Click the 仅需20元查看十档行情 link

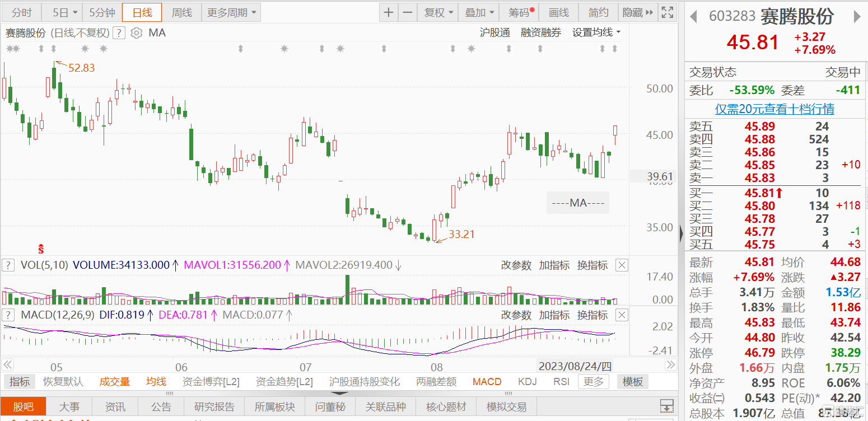tap(774, 109)
